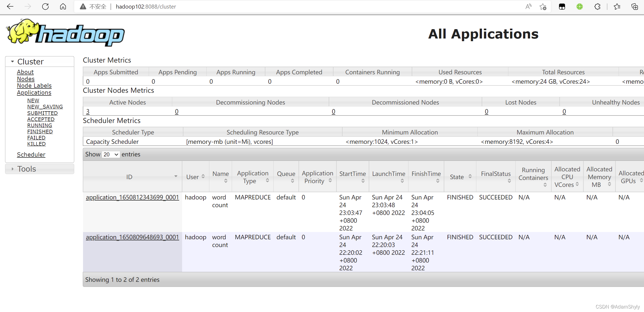Reload the page with refresh icon
Screen dimensions: 644x312
point(45,6)
